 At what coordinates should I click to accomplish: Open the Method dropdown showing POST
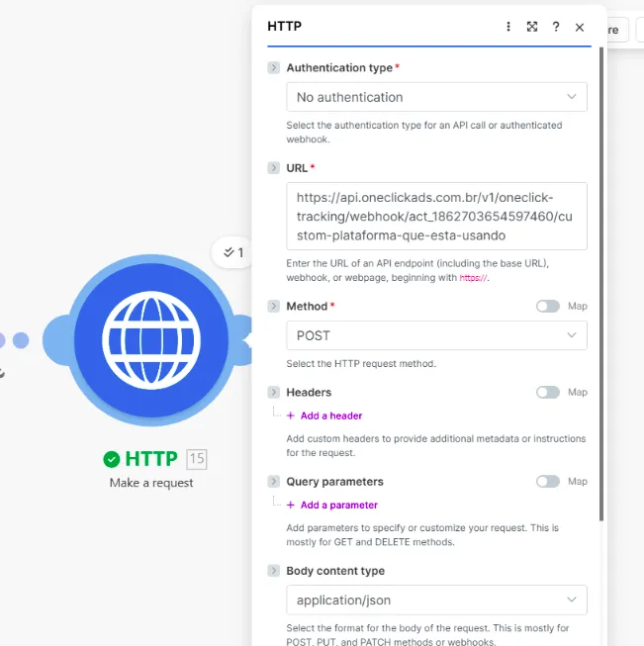pyautogui.click(x=436, y=335)
